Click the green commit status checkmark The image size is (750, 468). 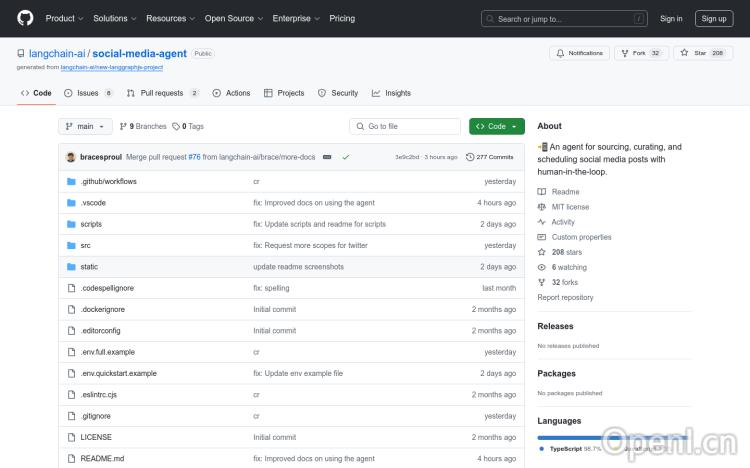(345, 157)
